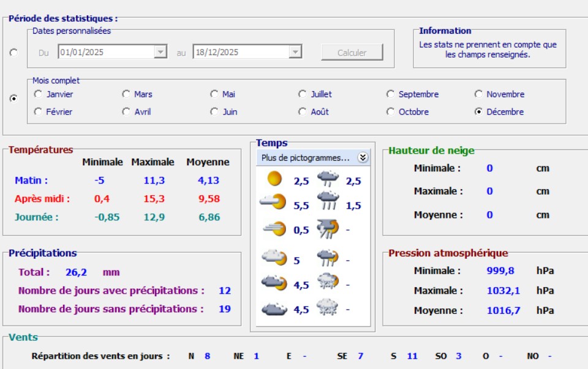588x369 pixels.
Task: Click the full sun weather pictogram
Action: [274, 179]
